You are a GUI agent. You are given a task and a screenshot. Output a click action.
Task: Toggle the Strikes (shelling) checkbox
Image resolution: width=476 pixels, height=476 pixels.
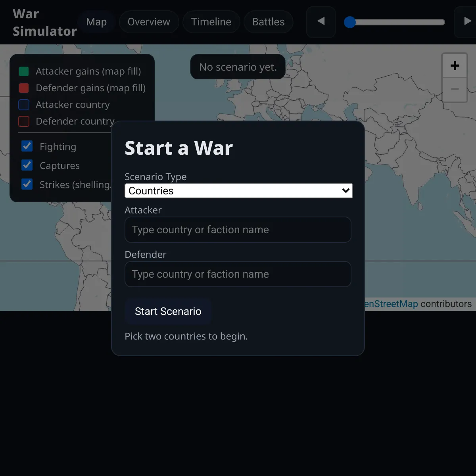click(27, 184)
